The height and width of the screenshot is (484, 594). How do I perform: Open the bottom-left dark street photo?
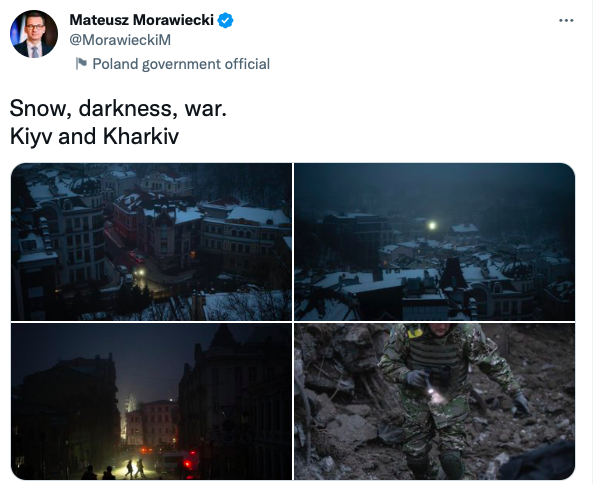coord(151,401)
